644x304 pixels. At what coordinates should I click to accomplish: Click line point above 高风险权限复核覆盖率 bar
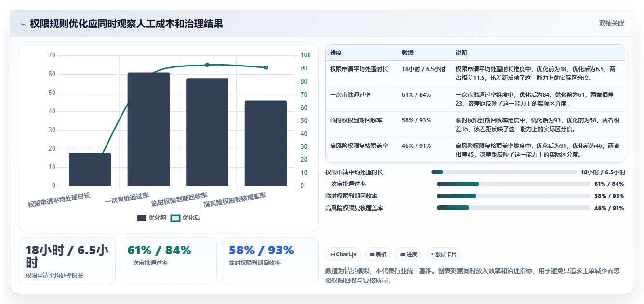[x=266, y=67]
